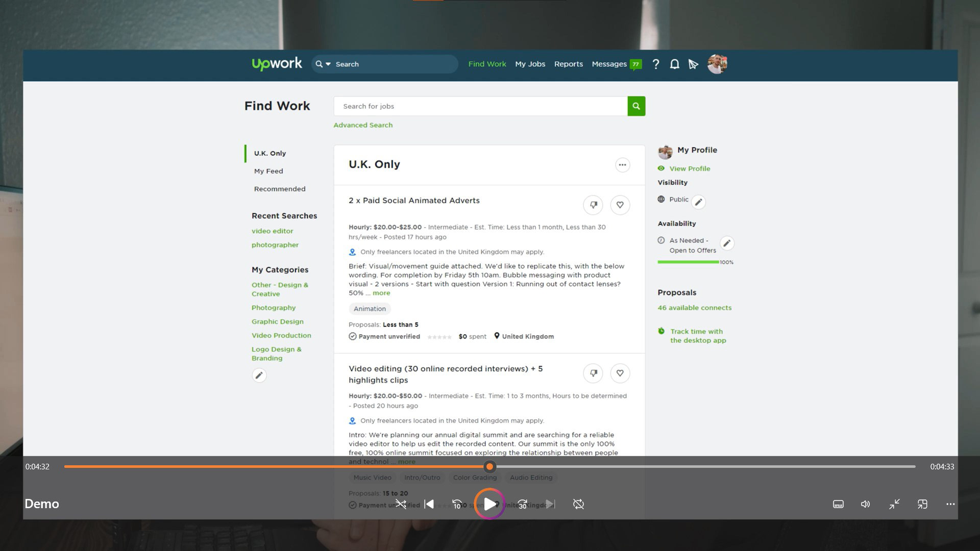This screenshot has height=551, width=980.
Task: Open 46 available connects link
Action: tap(694, 308)
